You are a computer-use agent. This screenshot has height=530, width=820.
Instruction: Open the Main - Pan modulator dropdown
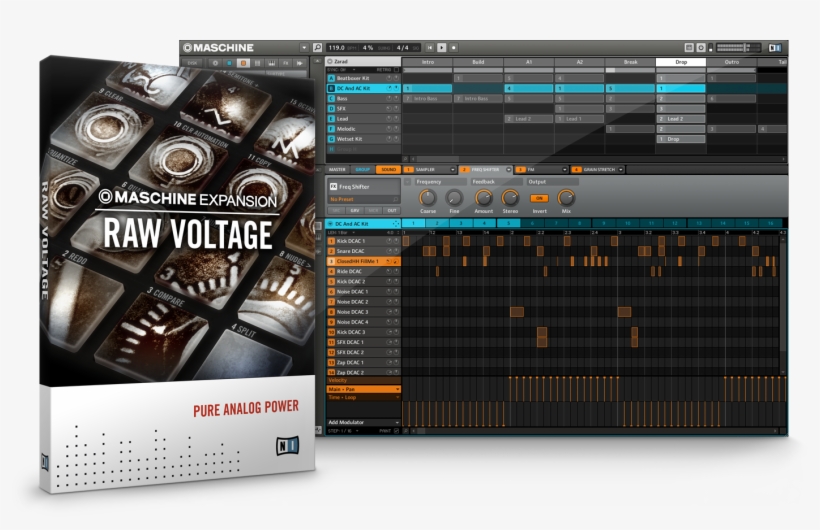coord(397,389)
